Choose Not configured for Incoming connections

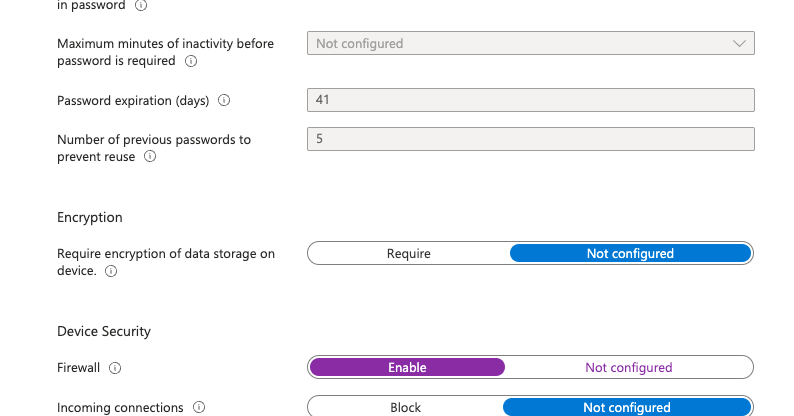click(627, 407)
